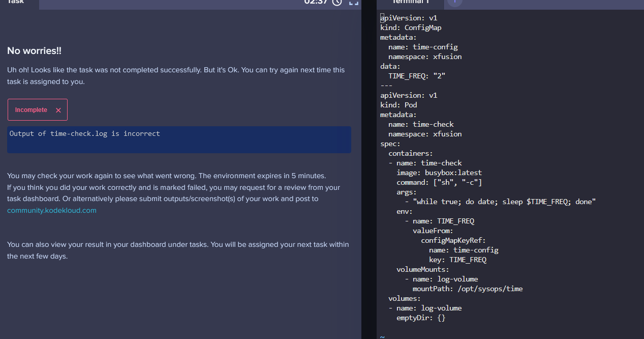The width and height of the screenshot is (644, 339).
Task: Click the time-check.log error message box
Action: click(179, 139)
